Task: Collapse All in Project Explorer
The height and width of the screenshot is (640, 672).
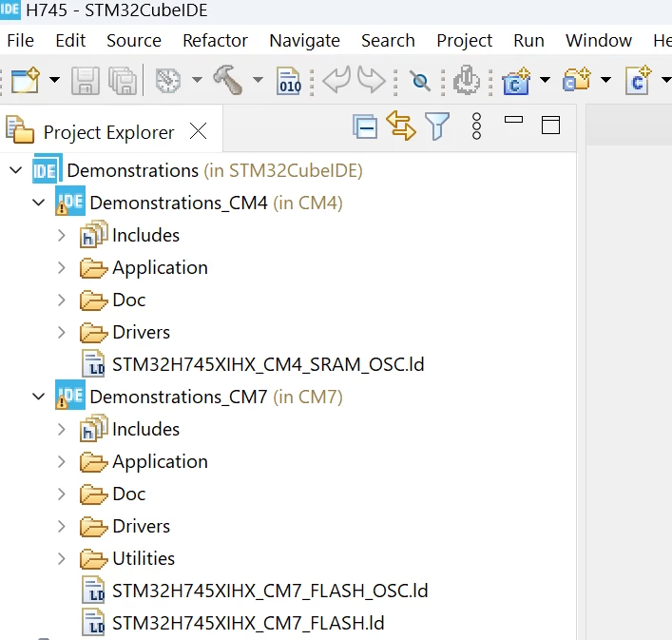Action: coord(365,126)
